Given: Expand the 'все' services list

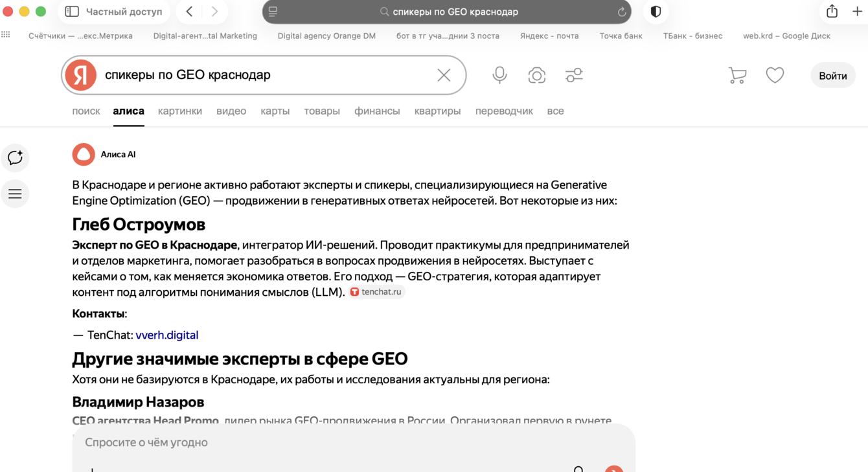Looking at the screenshot, I should [555, 111].
